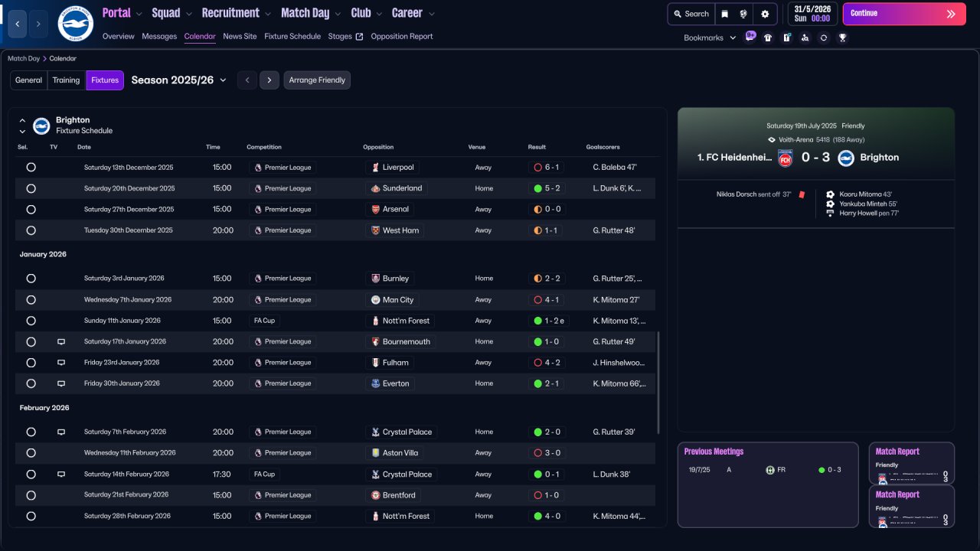The width and height of the screenshot is (980, 551).
Task: Click TV icon on Crystal Palace 7th February row
Action: click(x=61, y=432)
